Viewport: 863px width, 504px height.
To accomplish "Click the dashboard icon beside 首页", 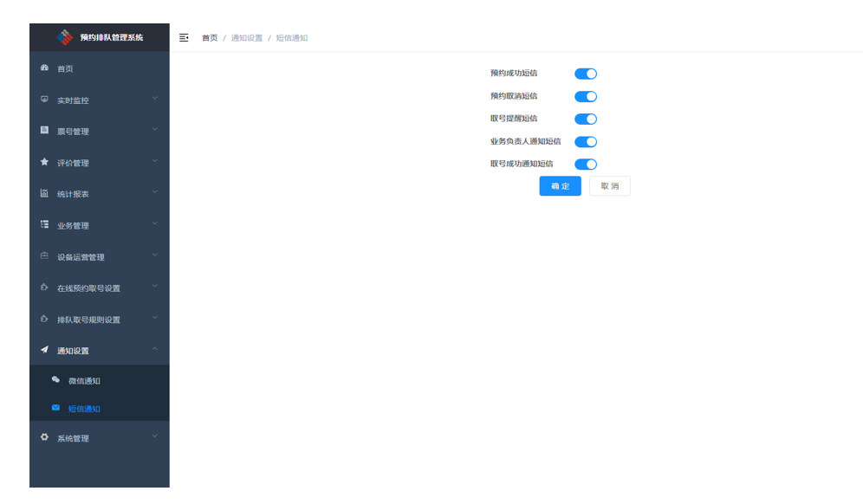I will tap(44, 68).
